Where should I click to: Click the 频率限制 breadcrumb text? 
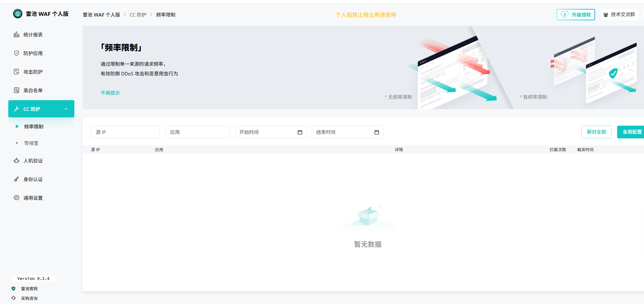click(x=166, y=15)
